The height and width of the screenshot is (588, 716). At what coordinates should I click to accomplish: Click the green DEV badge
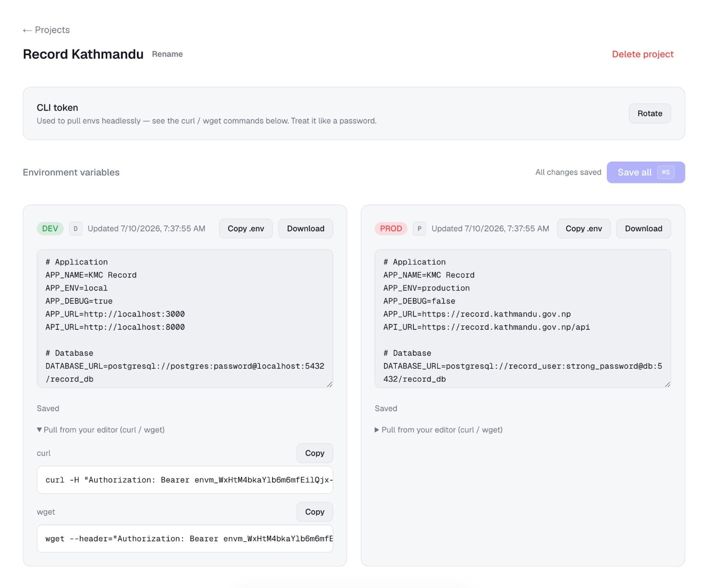[x=50, y=229]
